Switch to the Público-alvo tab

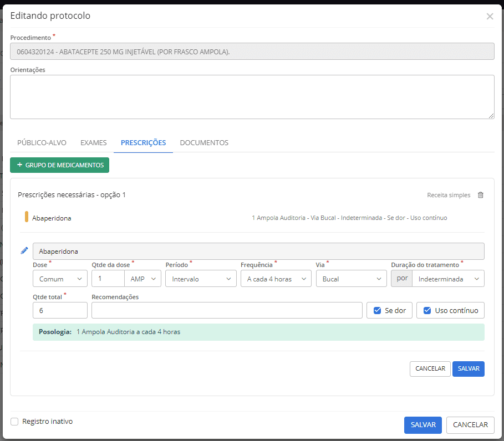(42, 142)
